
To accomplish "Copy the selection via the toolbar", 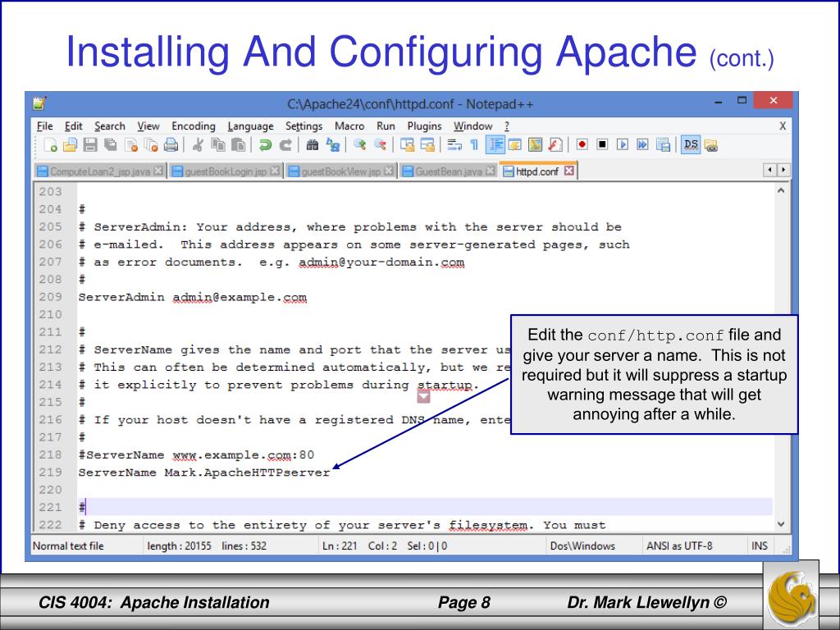I will (217, 144).
